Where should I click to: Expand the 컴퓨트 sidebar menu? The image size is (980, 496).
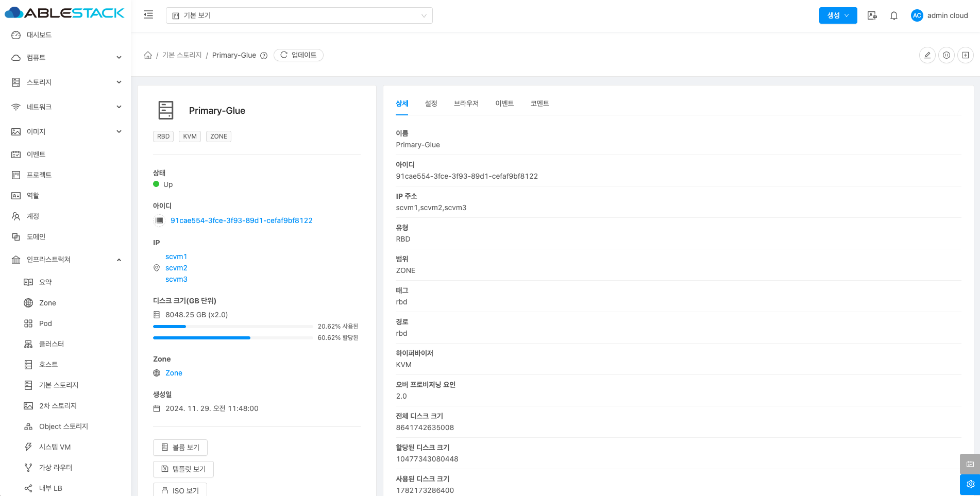tap(67, 58)
